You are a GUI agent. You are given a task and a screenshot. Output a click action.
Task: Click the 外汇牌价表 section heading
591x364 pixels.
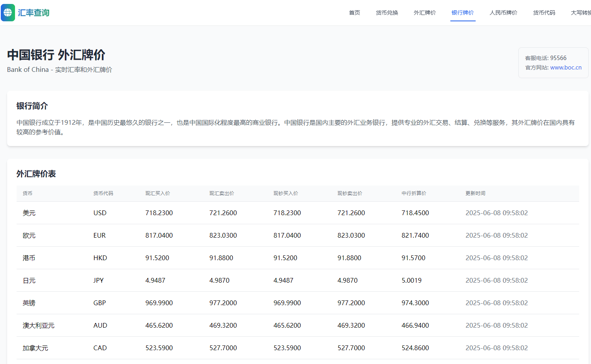[x=36, y=174]
